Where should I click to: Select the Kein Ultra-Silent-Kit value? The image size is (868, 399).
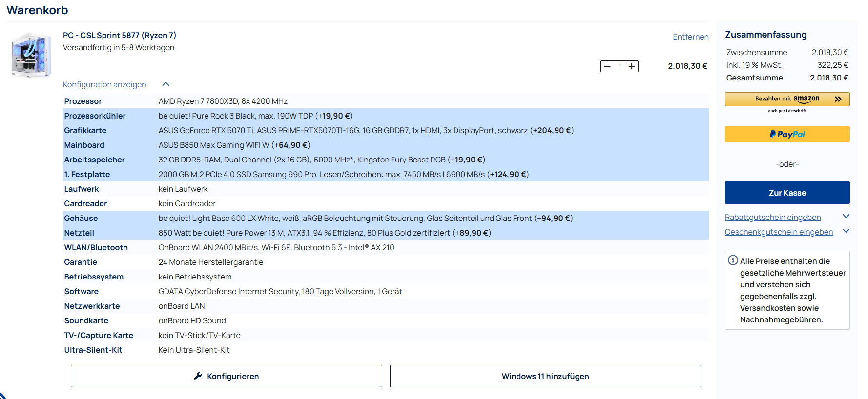point(194,350)
